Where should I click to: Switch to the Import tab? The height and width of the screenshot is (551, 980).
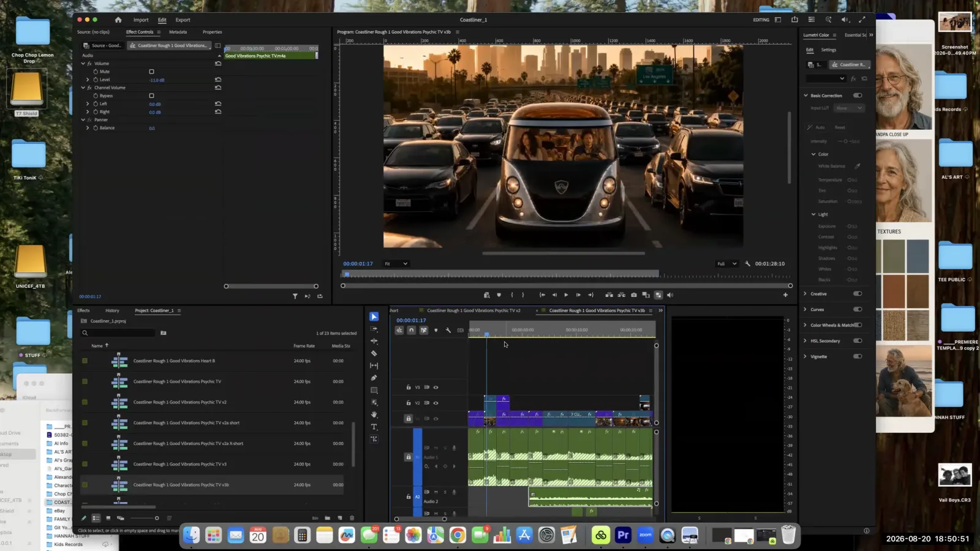pyautogui.click(x=141, y=20)
